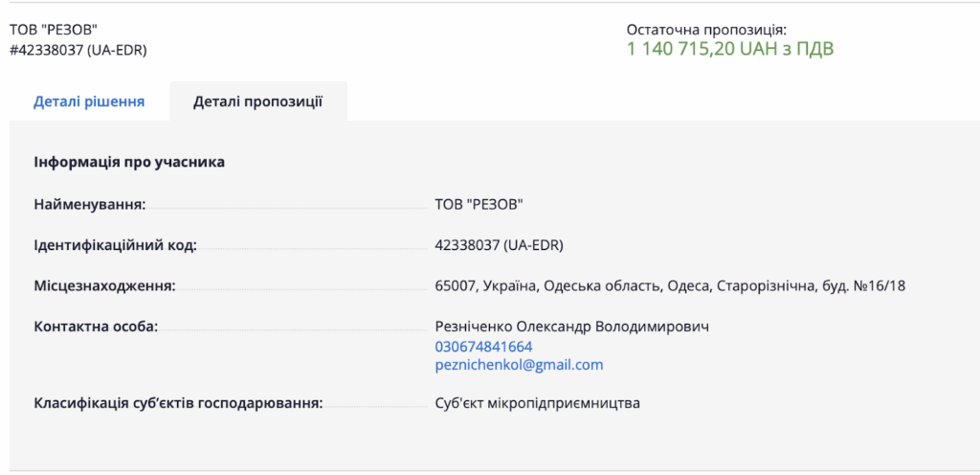Click the Остаточна пропозиція label
980x475 pixels.
click(x=706, y=30)
